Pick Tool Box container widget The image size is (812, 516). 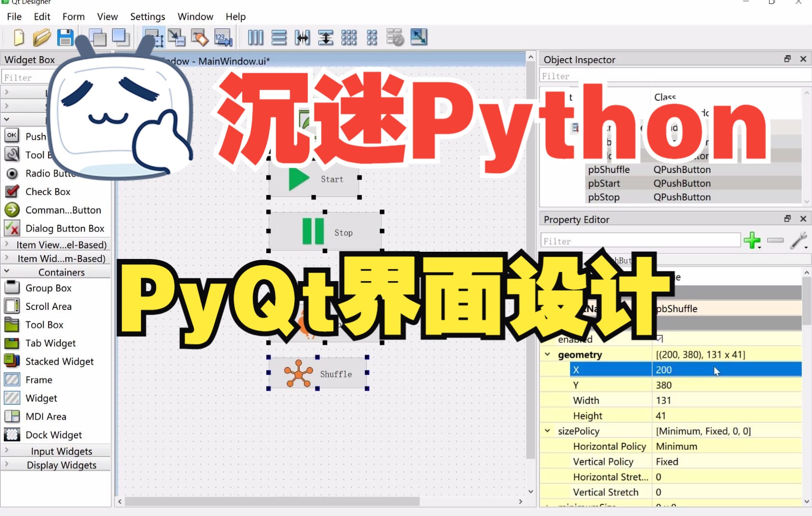(44, 325)
